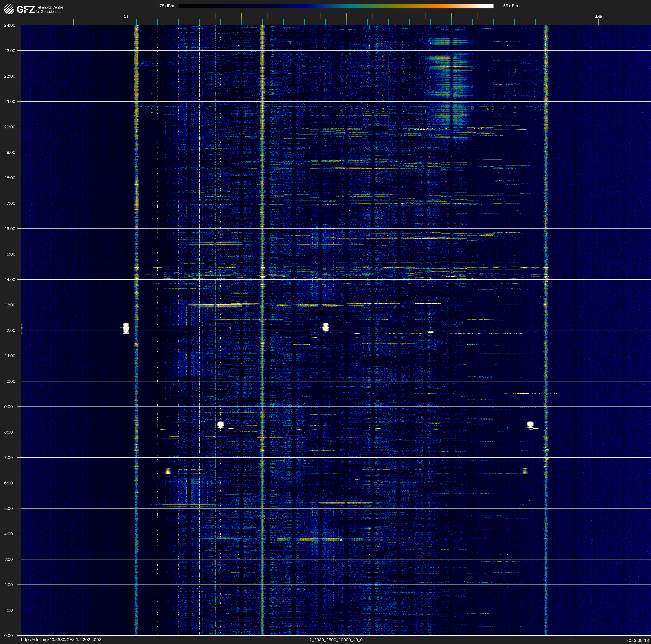The height and width of the screenshot is (644, 651).
Task: Click the 16:00 time axis label
Action: (x=10, y=229)
